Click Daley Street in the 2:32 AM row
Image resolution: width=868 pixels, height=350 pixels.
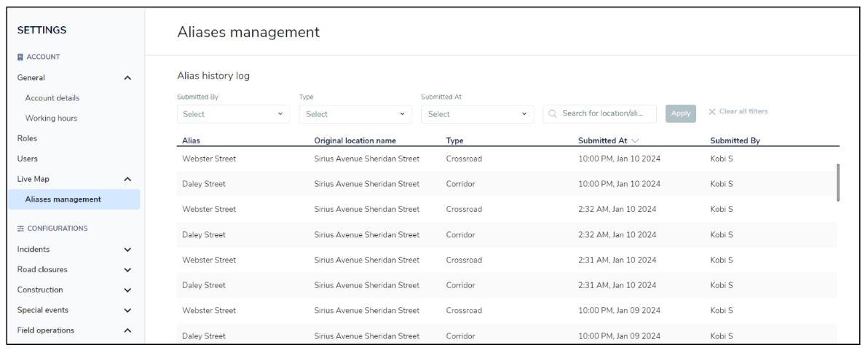coord(204,235)
